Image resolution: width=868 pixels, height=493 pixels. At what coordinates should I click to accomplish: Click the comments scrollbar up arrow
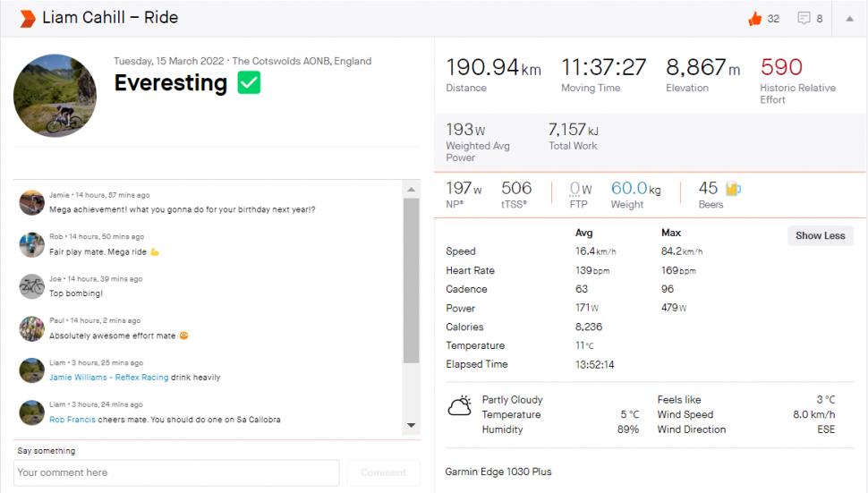coord(412,189)
